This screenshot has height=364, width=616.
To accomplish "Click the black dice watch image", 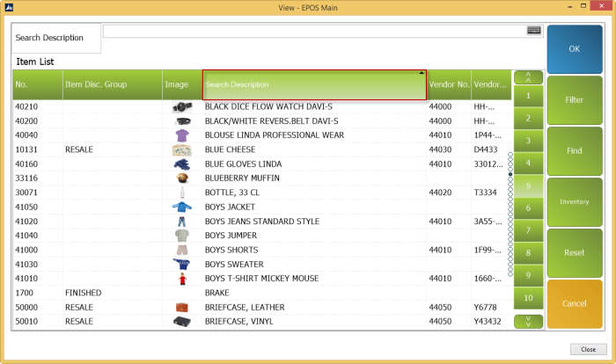I will click(x=182, y=107).
